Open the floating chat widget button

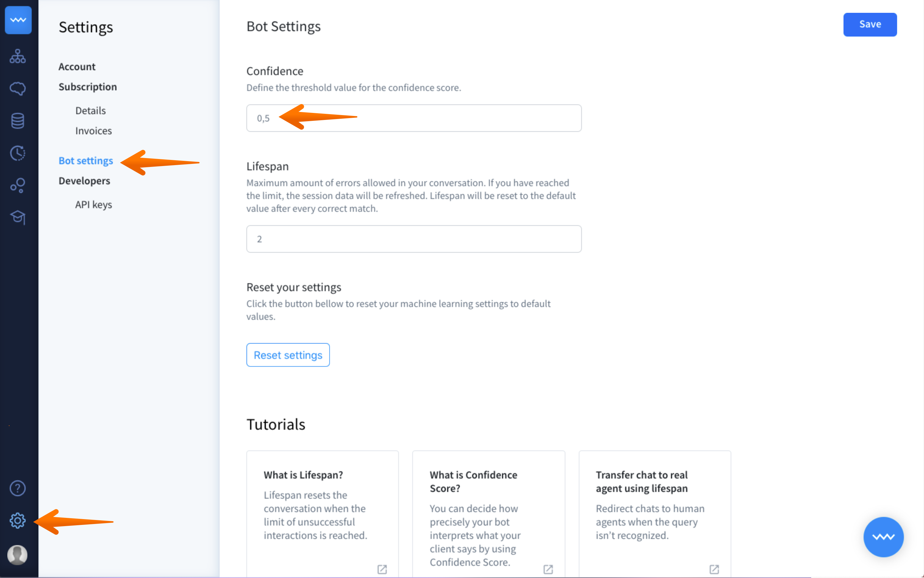click(883, 537)
